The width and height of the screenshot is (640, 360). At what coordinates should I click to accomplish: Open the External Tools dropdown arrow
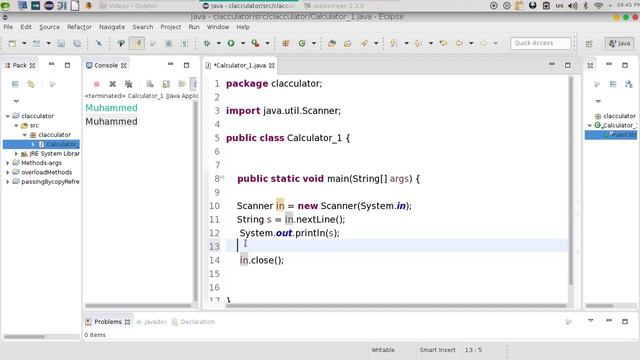click(x=267, y=43)
